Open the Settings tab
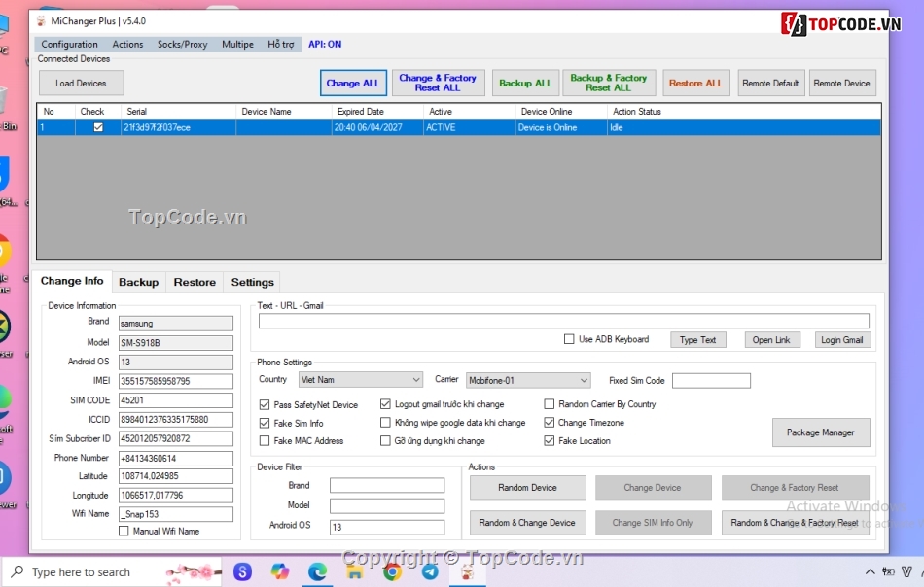The image size is (924, 587). tap(252, 282)
